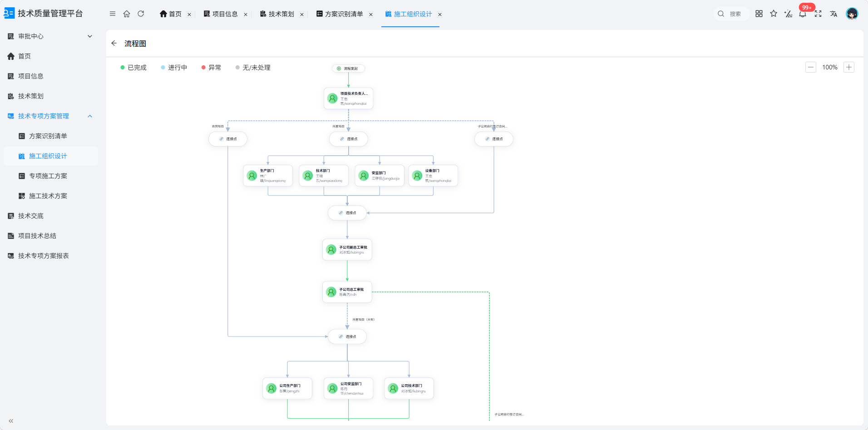Click the user avatar in top right
The width and height of the screenshot is (868, 430).
pos(852,14)
